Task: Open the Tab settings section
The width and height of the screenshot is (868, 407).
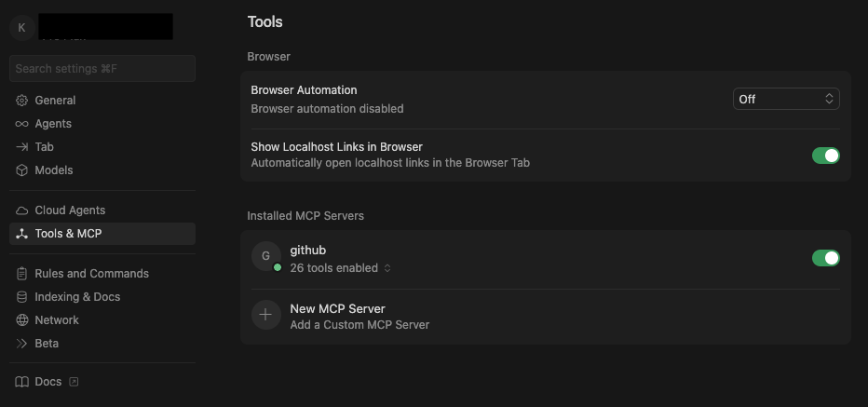Action: click(x=44, y=147)
